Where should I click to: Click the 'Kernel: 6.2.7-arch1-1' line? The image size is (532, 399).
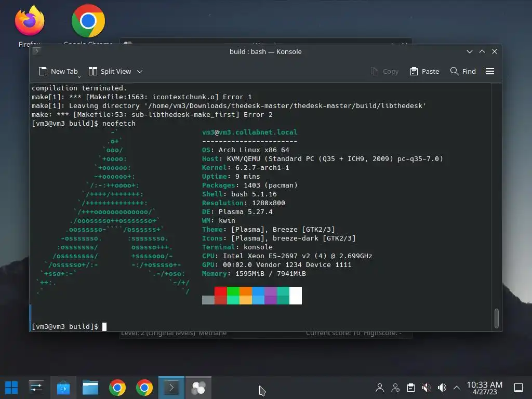click(x=246, y=168)
